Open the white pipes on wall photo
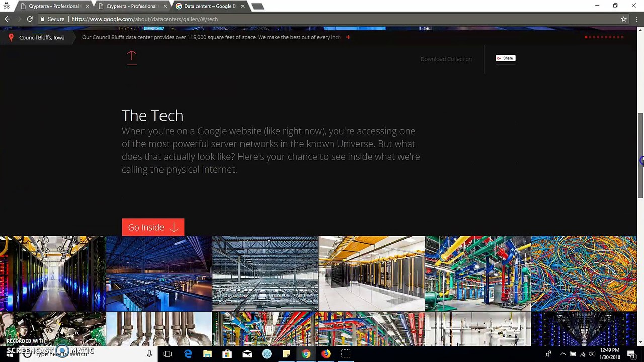 click(x=477, y=329)
